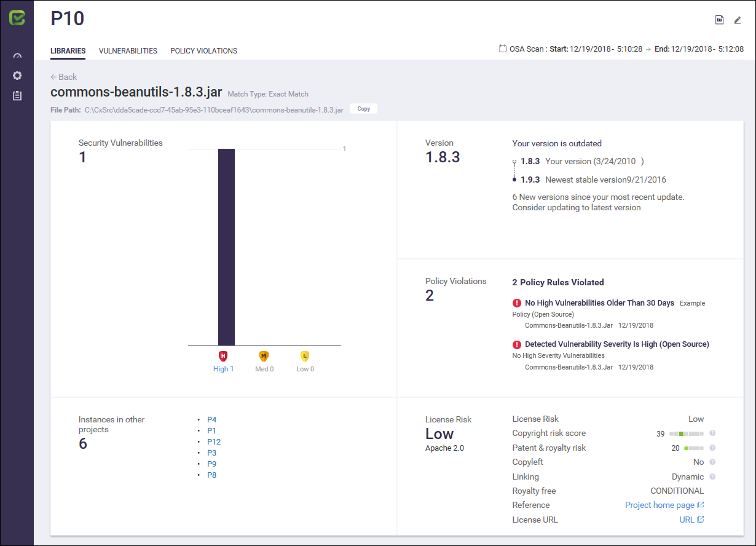Click the Checkmarx logo icon
This screenshot has width=756, height=546.
[x=17, y=18]
